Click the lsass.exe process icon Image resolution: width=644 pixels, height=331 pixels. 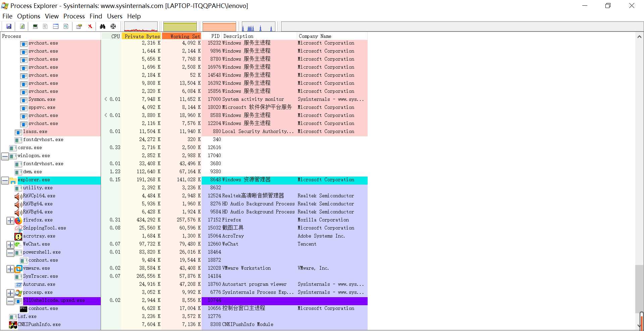pos(18,132)
